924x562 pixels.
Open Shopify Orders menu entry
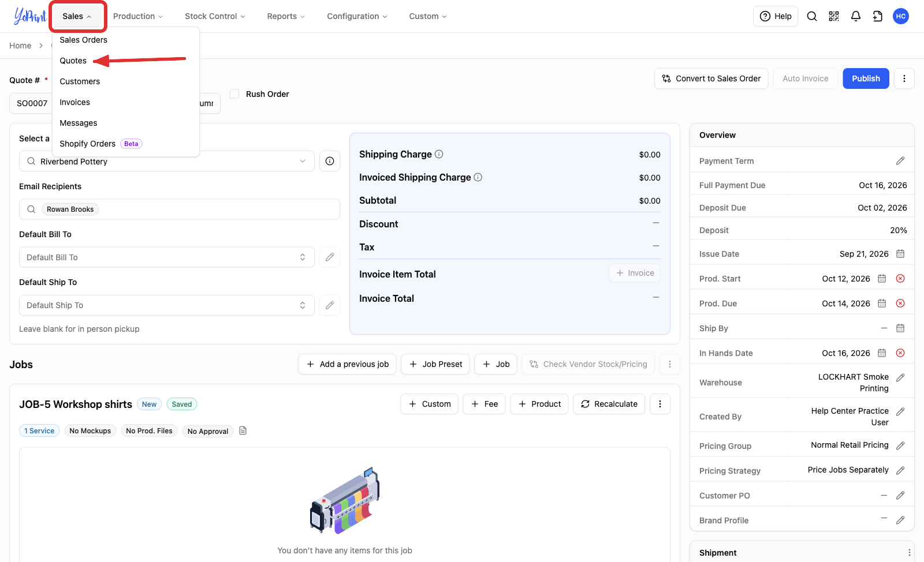click(101, 144)
